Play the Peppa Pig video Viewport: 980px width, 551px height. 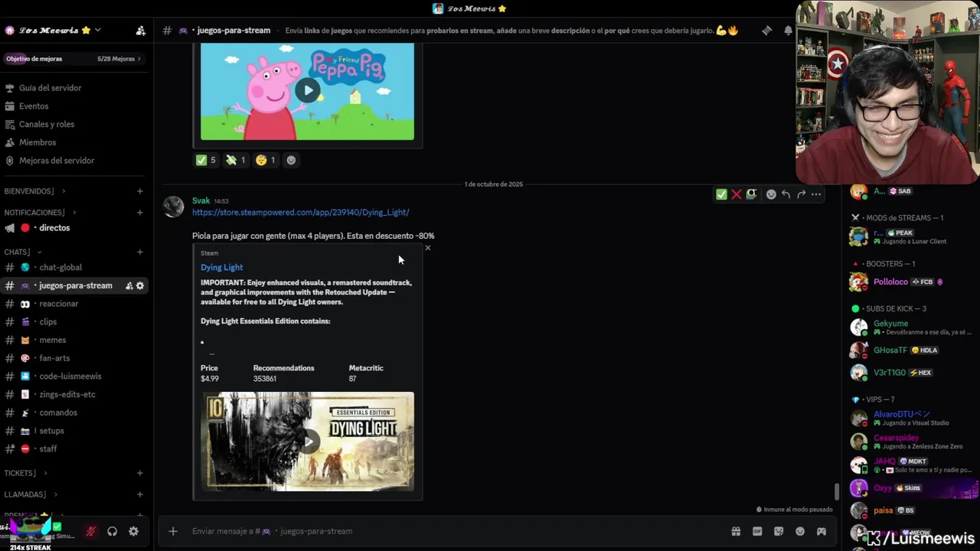[x=308, y=90]
